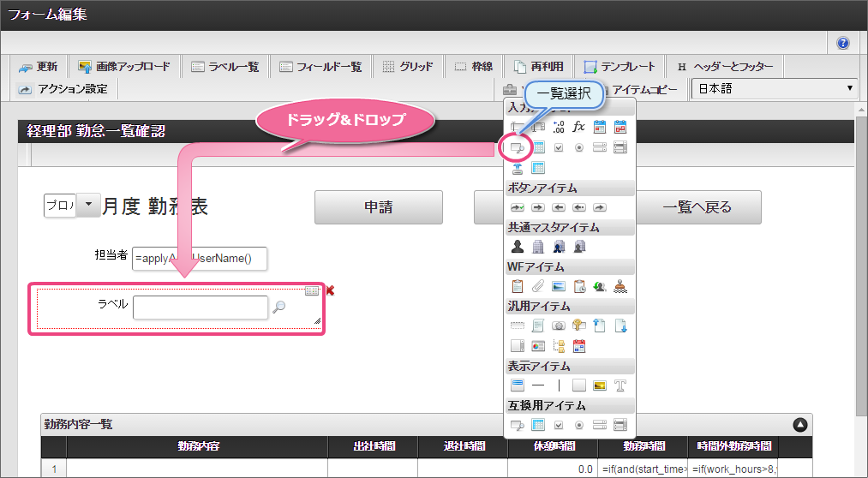Select the file upload item with blue arrow
Viewport: 868px width, 478px height.
coord(518,168)
